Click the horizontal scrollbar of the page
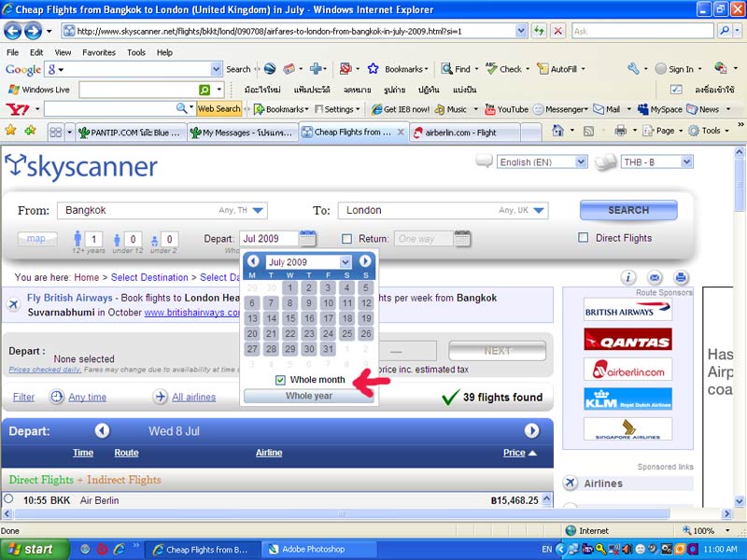The width and height of the screenshot is (747, 560). pyautogui.click(x=341, y=514)
